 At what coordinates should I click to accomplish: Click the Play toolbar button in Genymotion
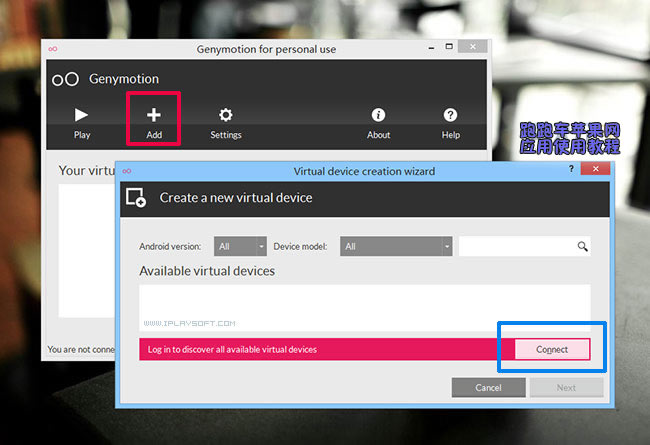[82, 123]
